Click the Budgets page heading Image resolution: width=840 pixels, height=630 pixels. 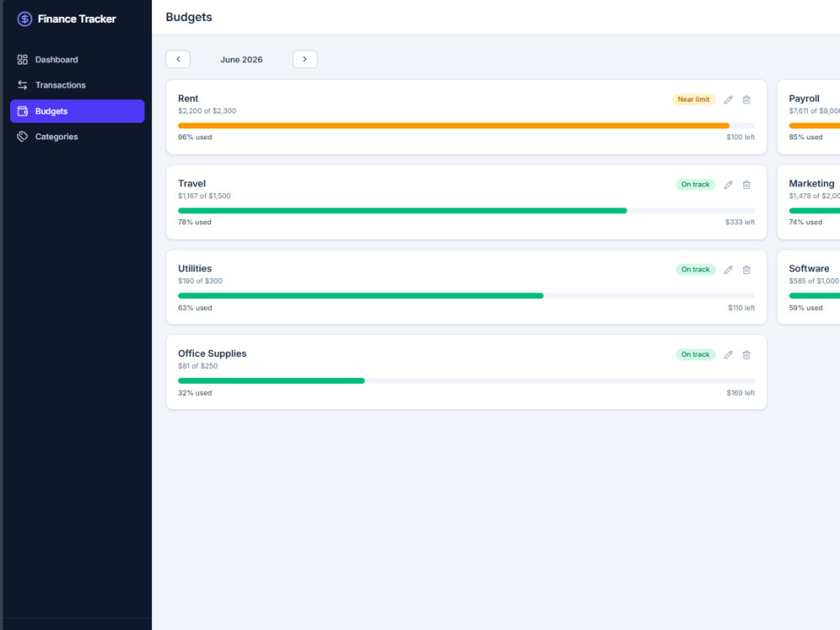coord(188,17)
